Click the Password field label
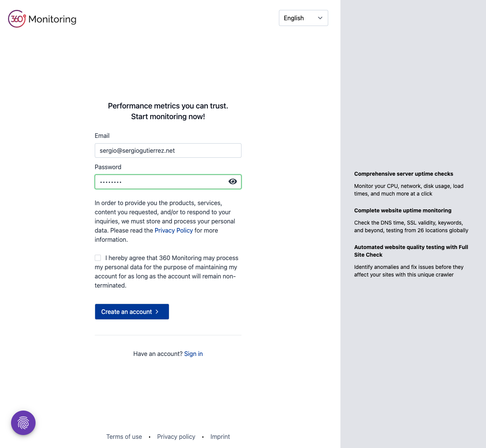The image size is (486, 448). pyautogui.click(x=108, y=167)
